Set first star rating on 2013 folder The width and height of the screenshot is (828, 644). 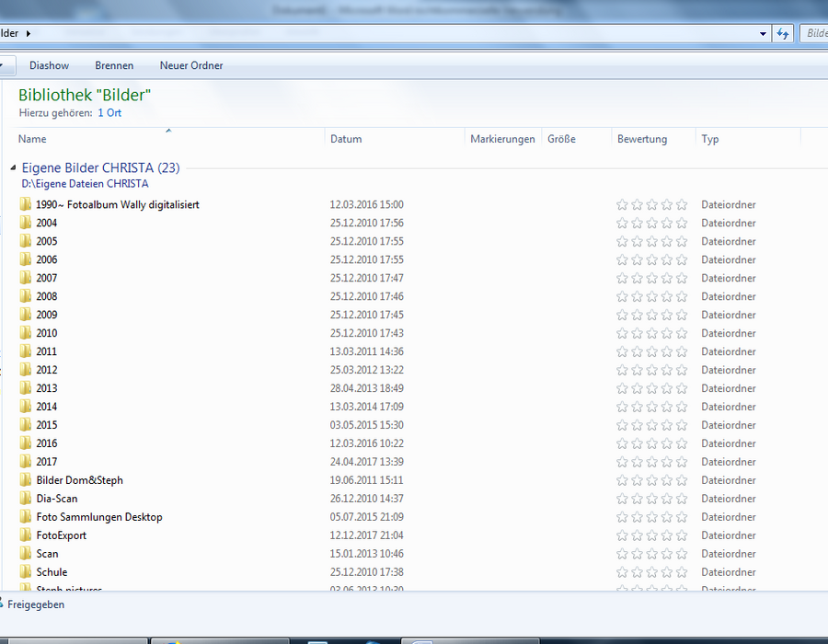pyautogui.click(x=622, y=388)
